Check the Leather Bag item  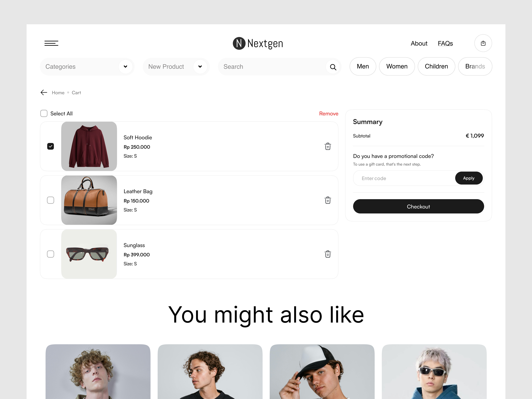51,200
